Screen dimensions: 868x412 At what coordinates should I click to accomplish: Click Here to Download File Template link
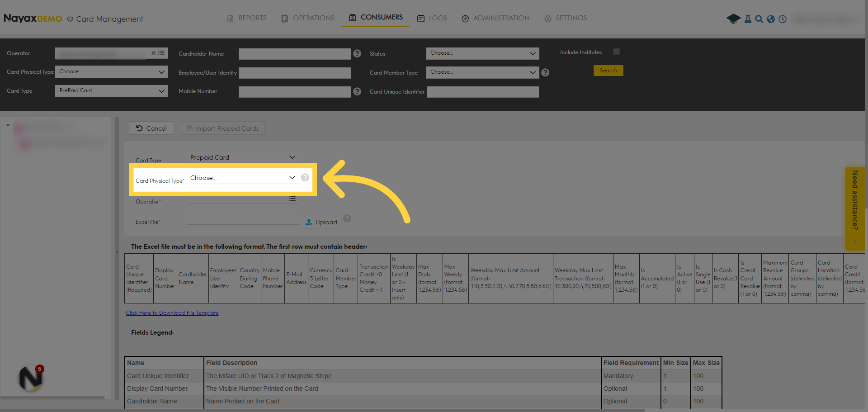[172, 313]
